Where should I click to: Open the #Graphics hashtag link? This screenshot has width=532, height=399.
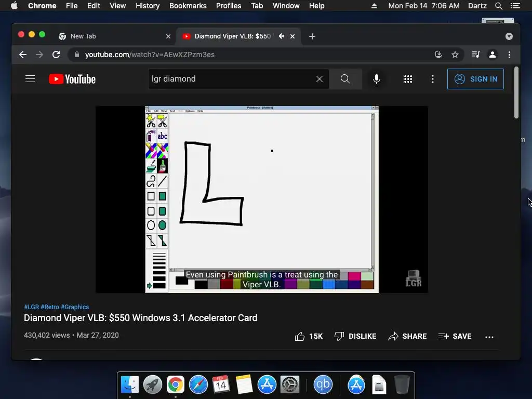[x=75, y=307]
